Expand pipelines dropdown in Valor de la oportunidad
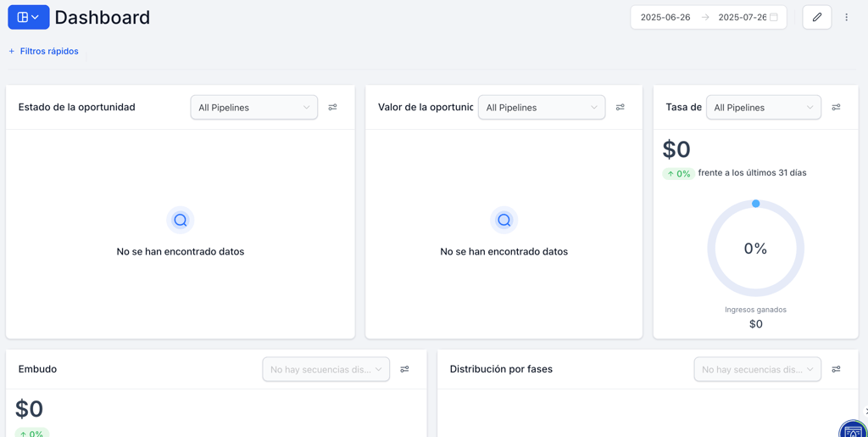868x437 pixels. point(541,108)
